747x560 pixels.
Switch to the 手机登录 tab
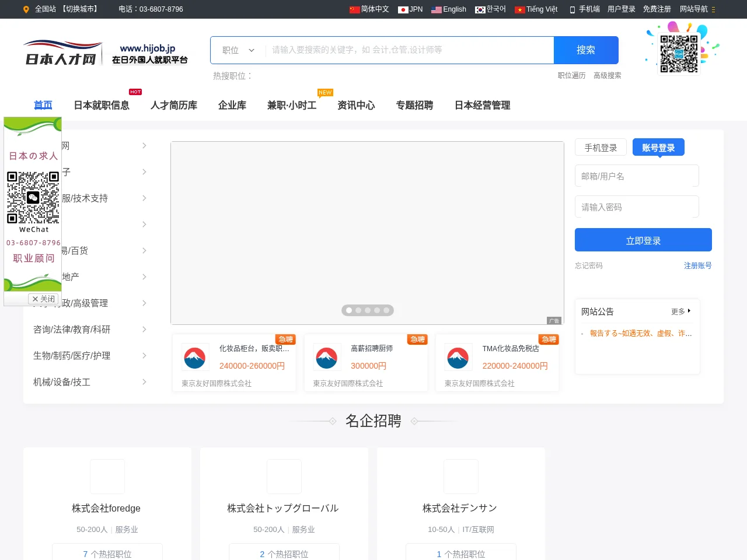tap(601, 148)
